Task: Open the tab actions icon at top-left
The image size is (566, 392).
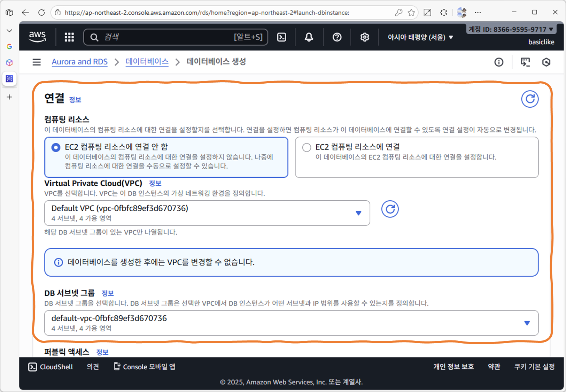Action: pos(9,13)
